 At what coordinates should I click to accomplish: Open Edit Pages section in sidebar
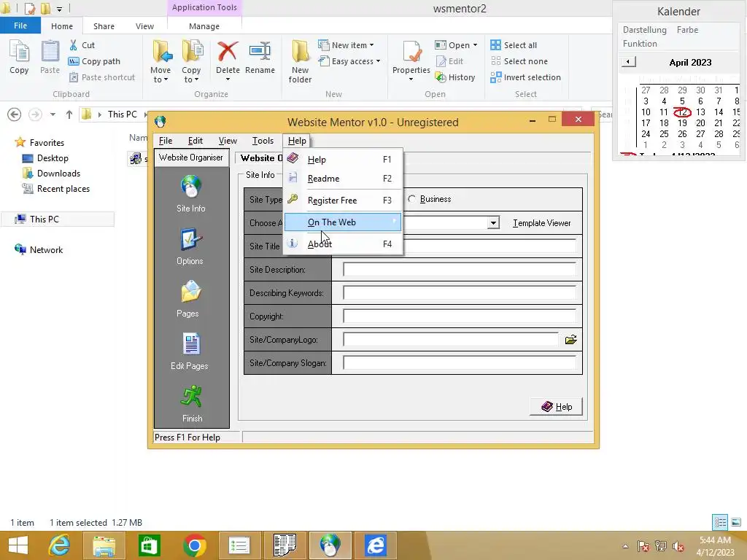pyautogui.click(x=190, y=351)
